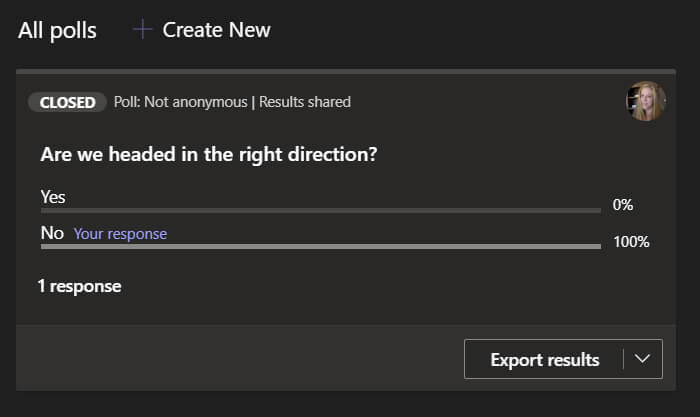The width and height of the screenshot is (700, 417).
Task: Open the poll creator's profile avatar
Action: click(646, 101)
